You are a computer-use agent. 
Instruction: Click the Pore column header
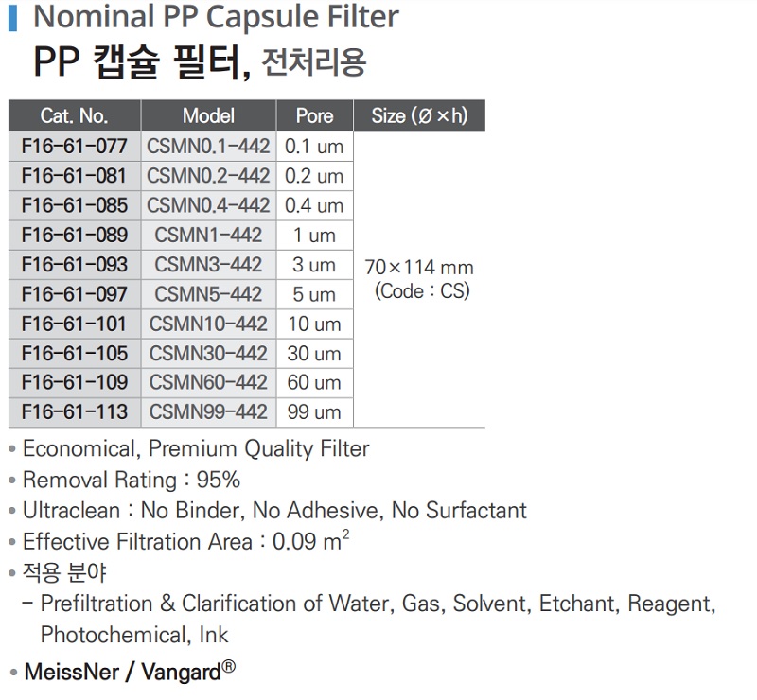(314, 116)
